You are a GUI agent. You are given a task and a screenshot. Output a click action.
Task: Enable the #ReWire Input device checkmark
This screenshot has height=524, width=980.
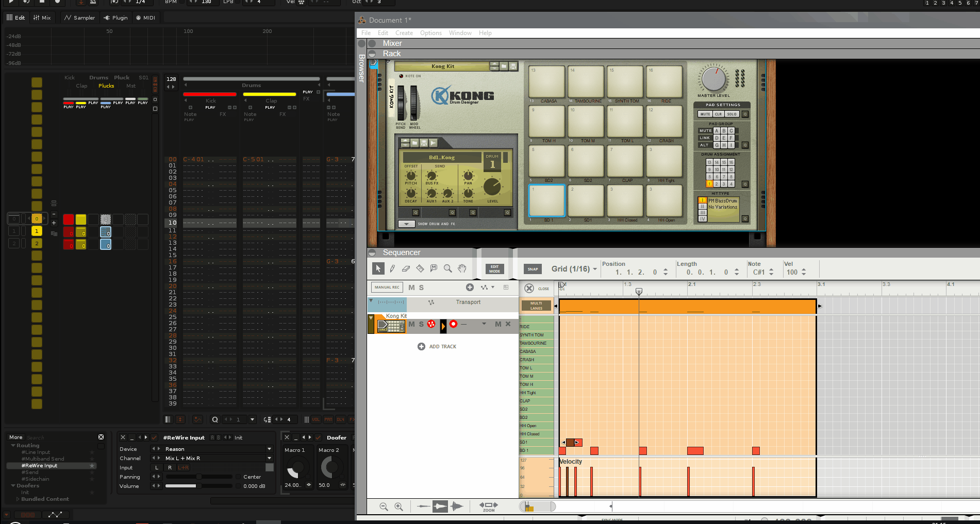click(154, 437)
